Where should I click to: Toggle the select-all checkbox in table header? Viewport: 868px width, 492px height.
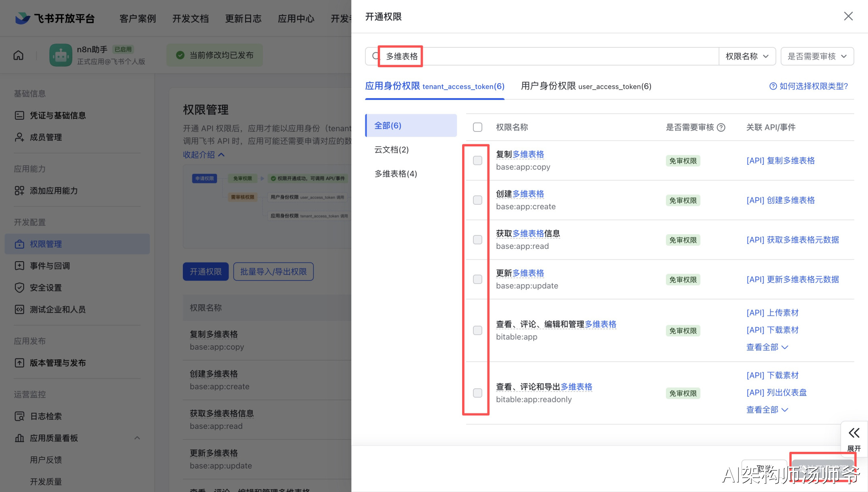[x=477, y=127]
